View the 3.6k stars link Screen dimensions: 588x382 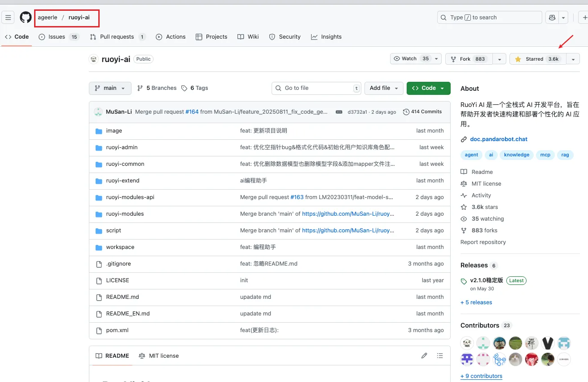[479, 207]
